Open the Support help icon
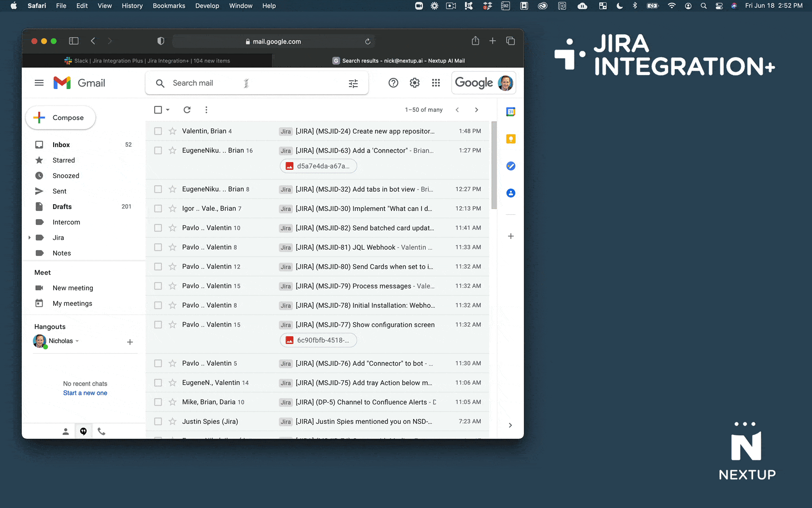The height and width of the screenshot is (508, 812). click(x=393, y=83)
